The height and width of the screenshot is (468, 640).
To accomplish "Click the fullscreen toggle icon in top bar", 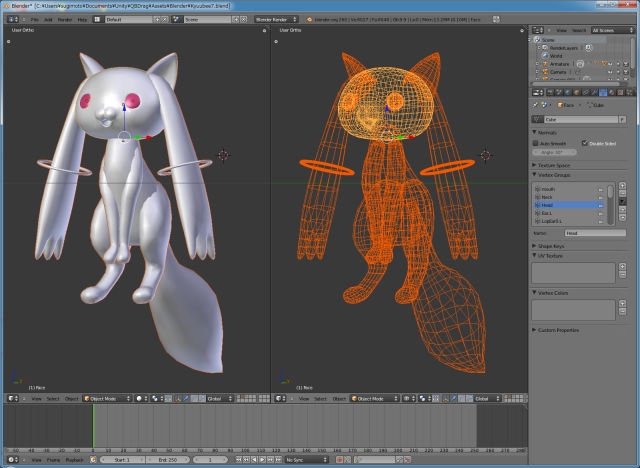I will [496, 19].
